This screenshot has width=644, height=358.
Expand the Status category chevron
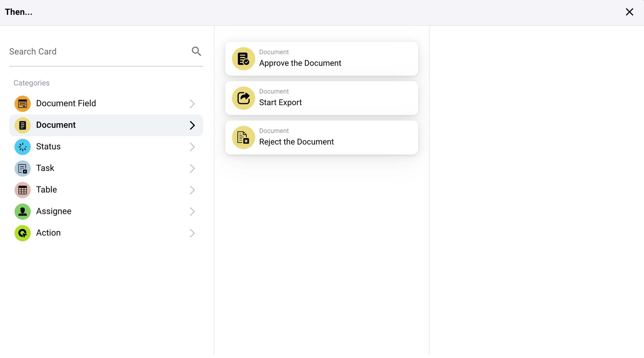192,147
